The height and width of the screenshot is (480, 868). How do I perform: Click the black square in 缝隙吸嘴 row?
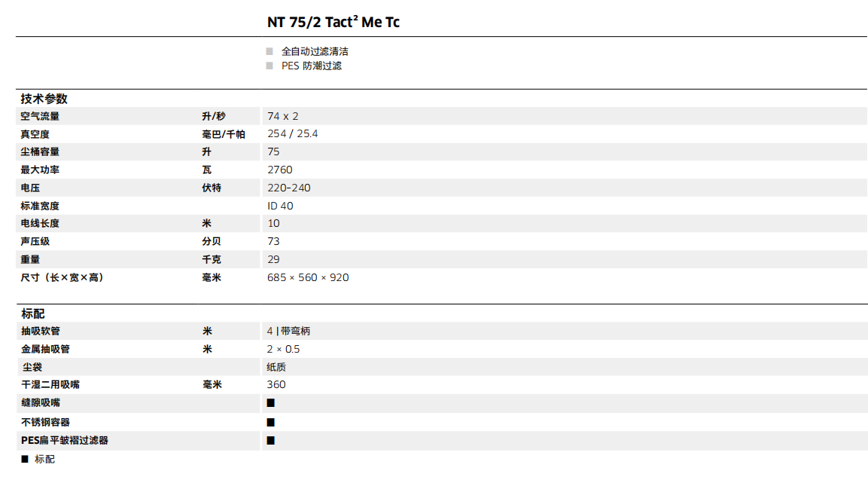pyautogui.click(x=271, y=403)
